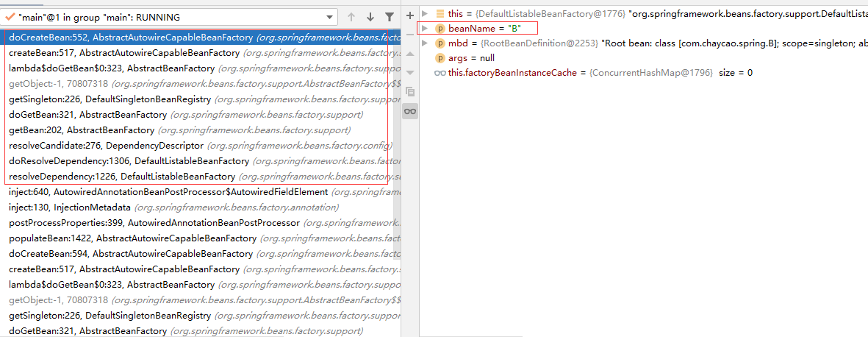
Task: Go to the previous frame with up arrow
Action: [351, 17]
